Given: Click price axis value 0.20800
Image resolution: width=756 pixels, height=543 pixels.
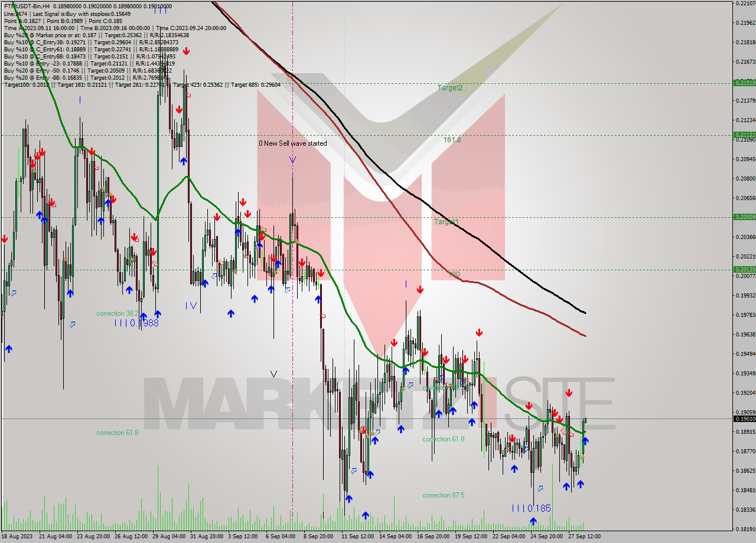Looking at the screenshot, I should point(745,178).
